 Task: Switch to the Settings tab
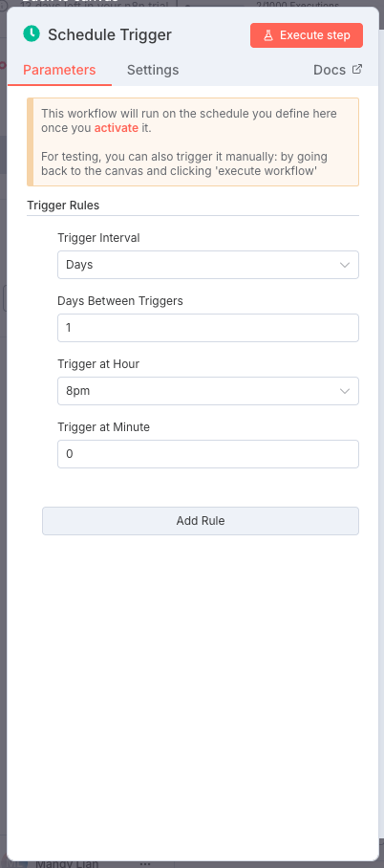click(x=153, y=70)
